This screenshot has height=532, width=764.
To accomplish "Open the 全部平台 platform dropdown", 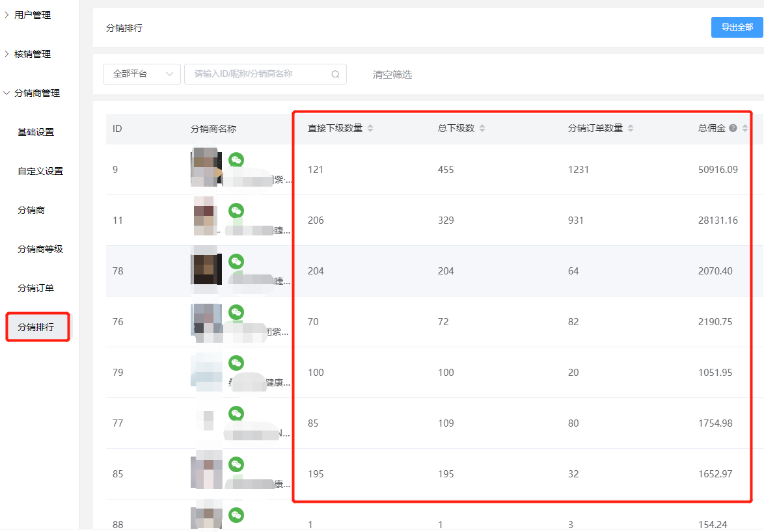I will click(141, 74).
